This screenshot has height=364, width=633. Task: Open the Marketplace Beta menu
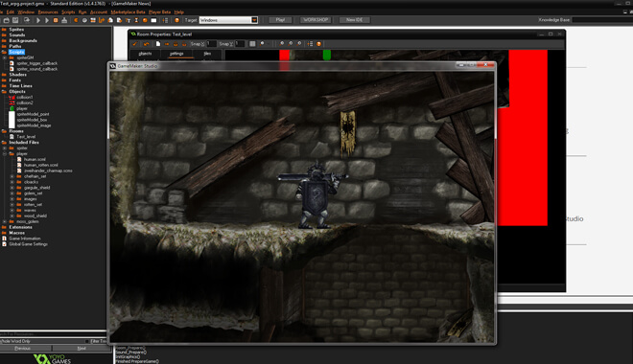[x=128, y=12]
